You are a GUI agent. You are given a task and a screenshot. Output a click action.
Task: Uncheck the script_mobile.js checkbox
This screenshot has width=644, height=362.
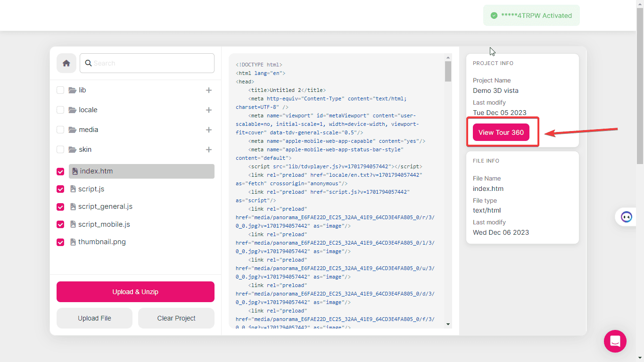click(x=60, y=224)
